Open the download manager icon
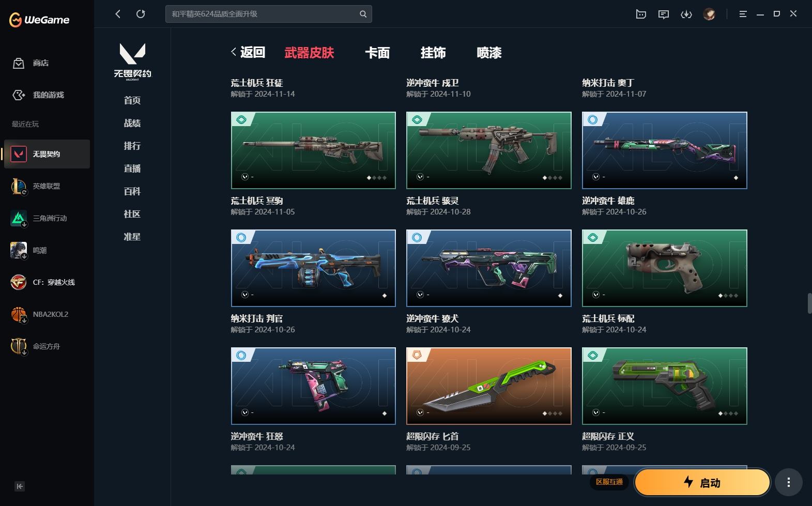 coord(686,14)
